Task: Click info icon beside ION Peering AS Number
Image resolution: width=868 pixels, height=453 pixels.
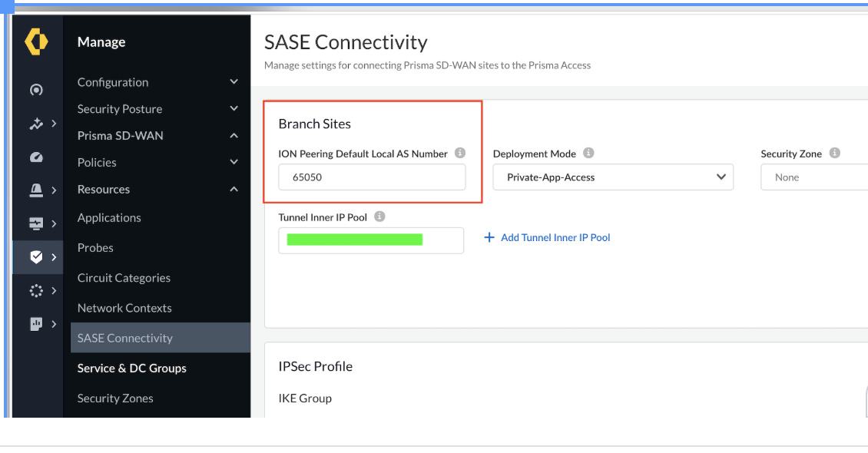Action: tap(460, 154)
